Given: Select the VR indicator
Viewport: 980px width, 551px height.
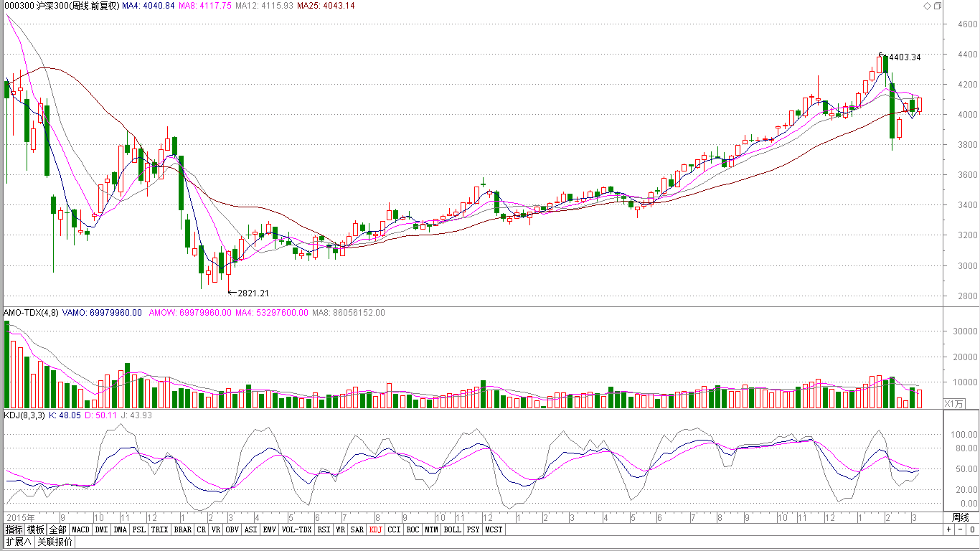Looking at the screenshot, I should [x=216, y=529].
